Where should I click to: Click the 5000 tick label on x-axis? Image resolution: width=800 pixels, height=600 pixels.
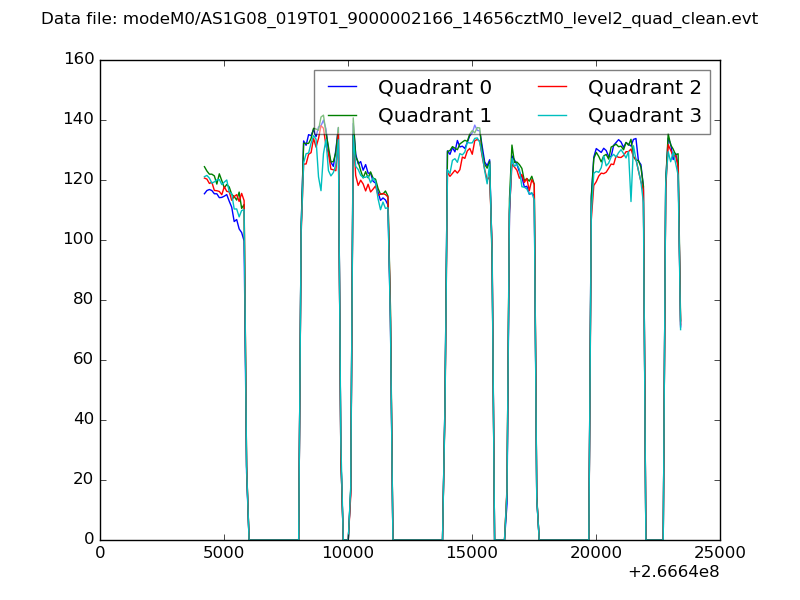pos(224,553)
